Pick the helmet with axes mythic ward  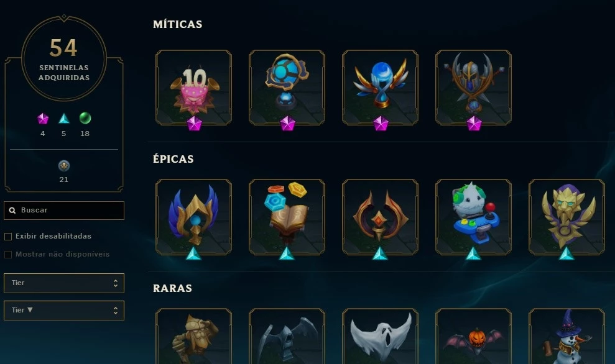tap(473, 88)
